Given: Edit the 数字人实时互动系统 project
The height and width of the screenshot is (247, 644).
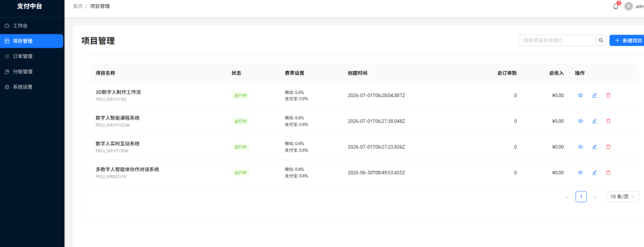Looking at the screenshot, I should (x=595, y=146).
